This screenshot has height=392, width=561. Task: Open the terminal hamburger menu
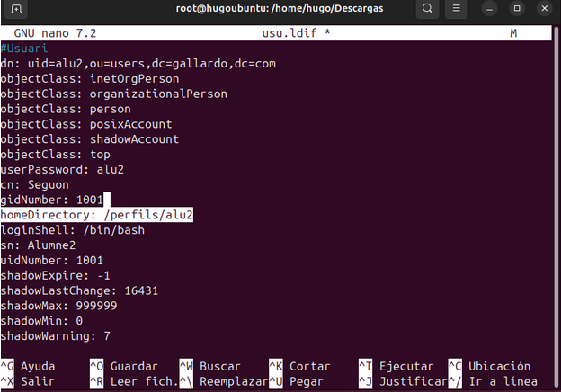[459, 10]
